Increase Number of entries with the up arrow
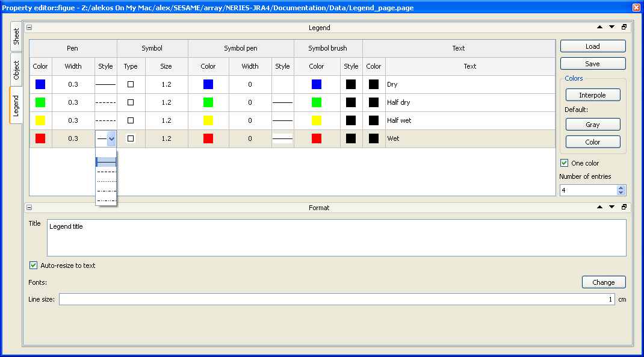The height and width of the screenshot is (357, 644). point(621,188)
